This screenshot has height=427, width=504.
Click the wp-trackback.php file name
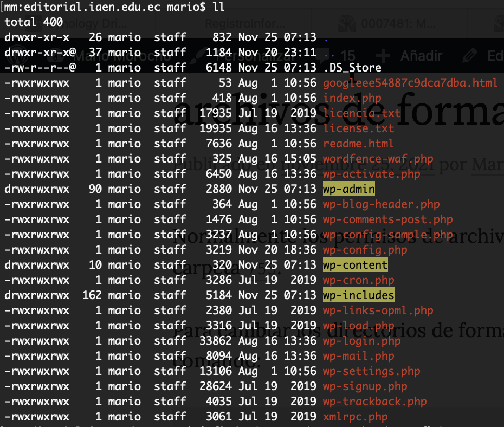(x=375, y=402)
